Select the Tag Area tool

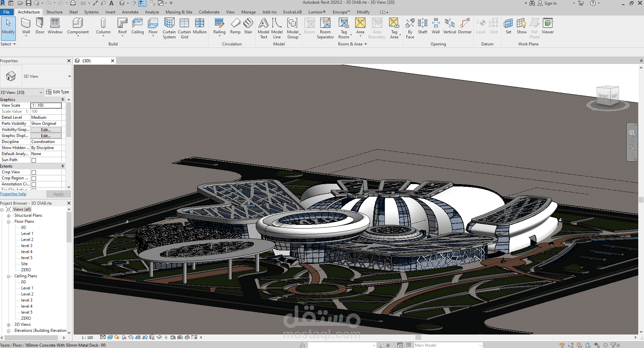point(394,28)
